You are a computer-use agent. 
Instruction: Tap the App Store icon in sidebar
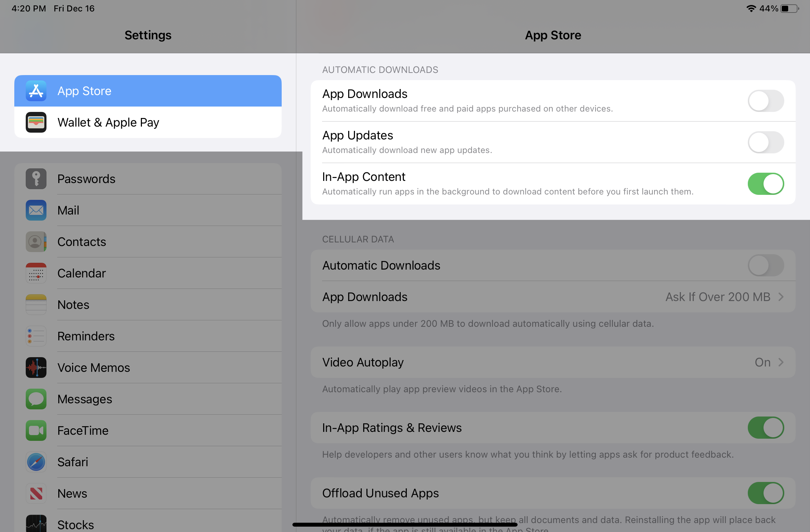point(36,91)
